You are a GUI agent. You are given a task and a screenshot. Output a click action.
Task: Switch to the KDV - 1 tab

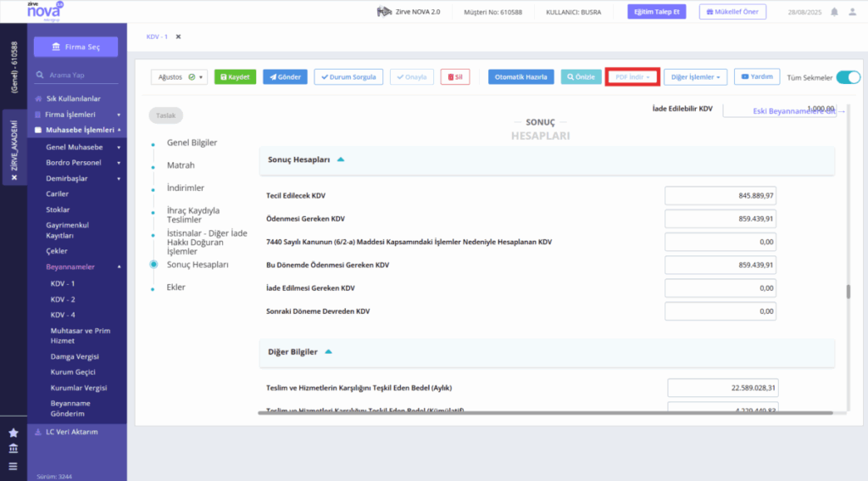coord(157,36)
